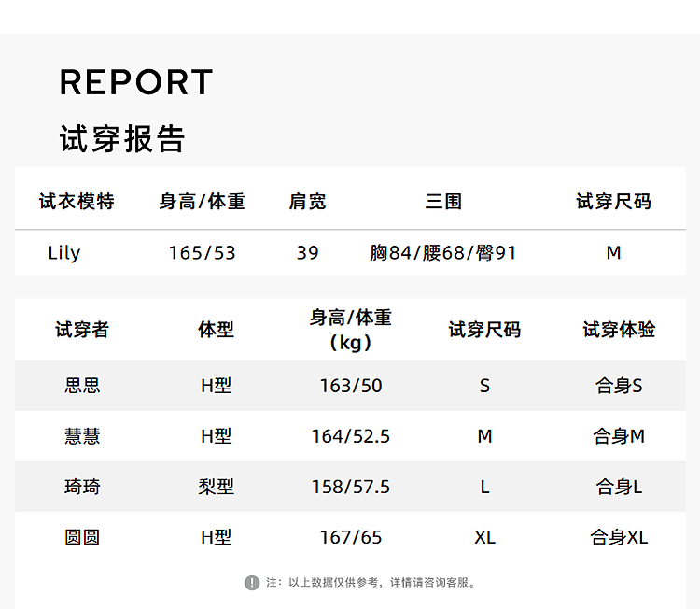
Task: Select the 167/65 height/weight cell
Action: point(351,537)
